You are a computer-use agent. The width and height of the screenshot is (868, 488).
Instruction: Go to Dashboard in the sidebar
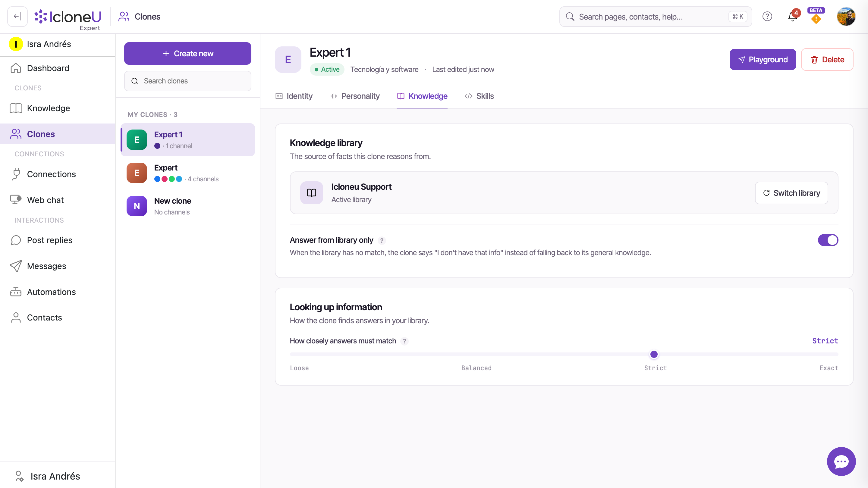pyautogui.click(x=58, y=68)
